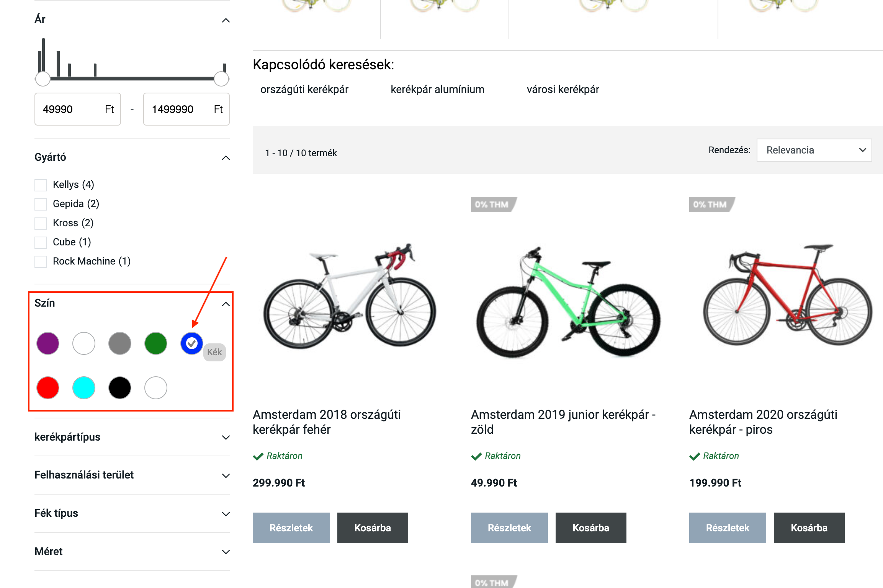Screen dimensions: 883x588
Task: Collapse the Gyártó filter section
Action: [226, 158]
